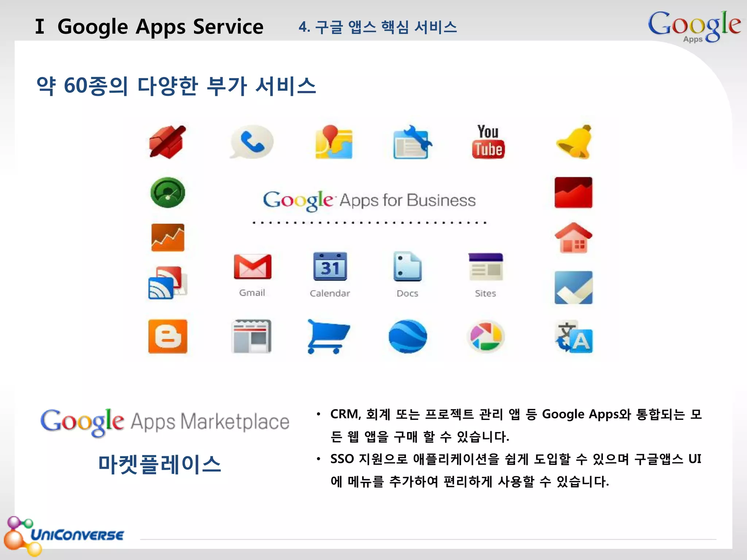Click the Google Apps for Business logo
747x560 pixels.
369,201
